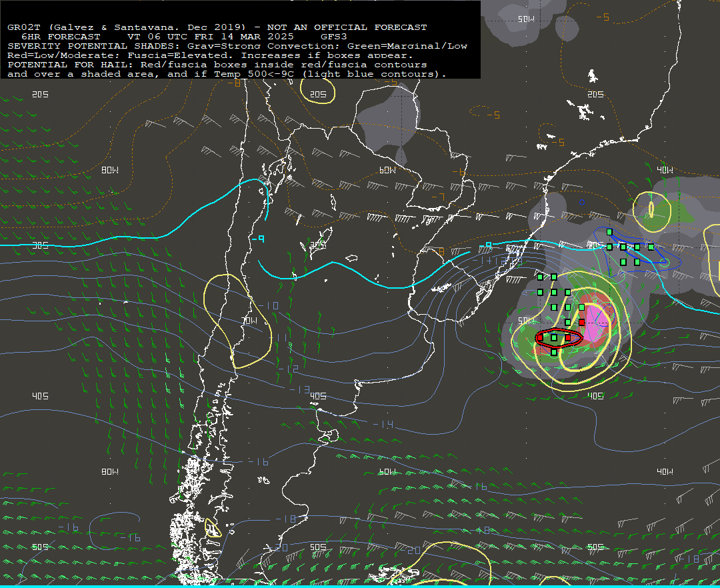Click the green box just below the red contour

click(x=554, y=353)
